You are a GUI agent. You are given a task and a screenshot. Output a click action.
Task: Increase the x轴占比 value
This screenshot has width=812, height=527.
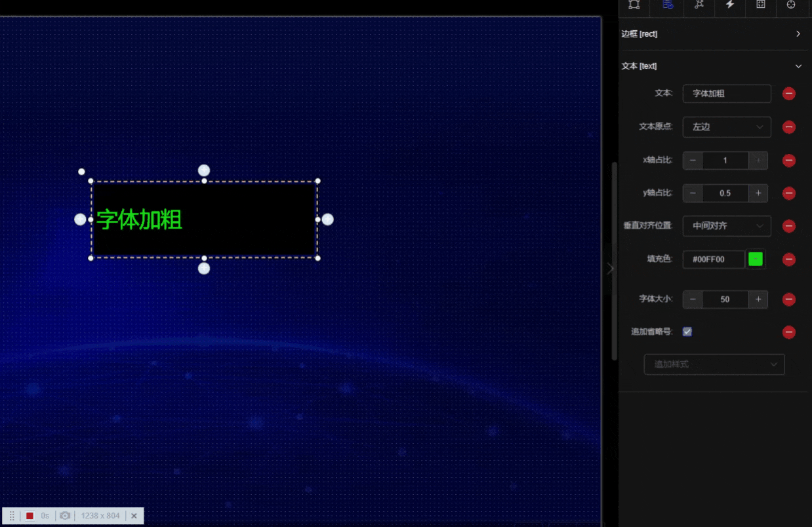pyautogui.click(x=758, y=161)
